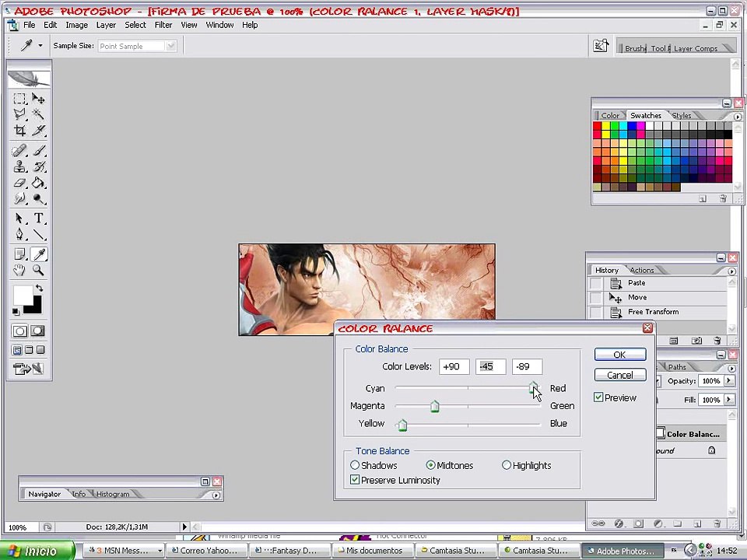This screenshot has width=747, height=560.
Task: Select the History Brush tool
Action: pos(38,166)
